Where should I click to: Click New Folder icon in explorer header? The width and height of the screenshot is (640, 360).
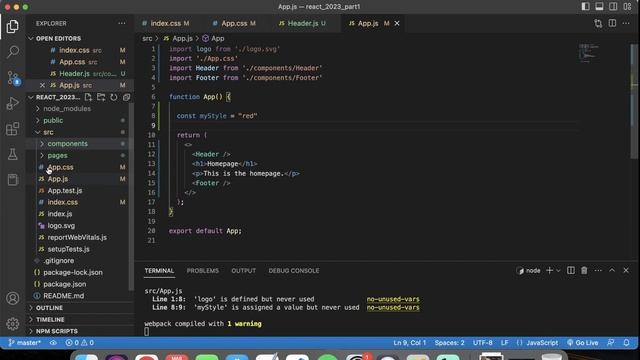point(101,97)
